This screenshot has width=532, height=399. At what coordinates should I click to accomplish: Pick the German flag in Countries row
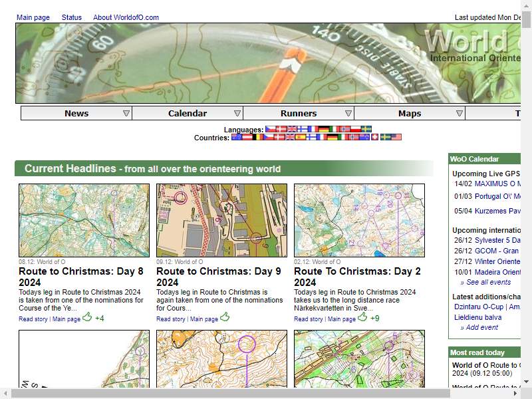332,137
